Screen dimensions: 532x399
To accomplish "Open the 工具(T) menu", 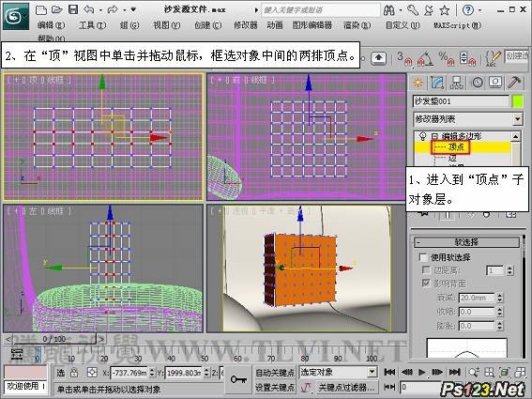I will (92, 25).
